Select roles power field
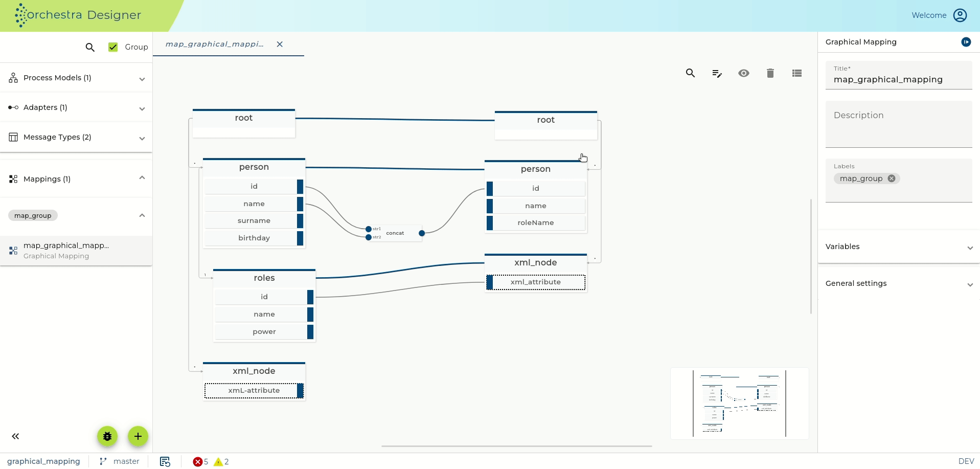This screenshot has width=980, height=469. (x=264, y=331)
